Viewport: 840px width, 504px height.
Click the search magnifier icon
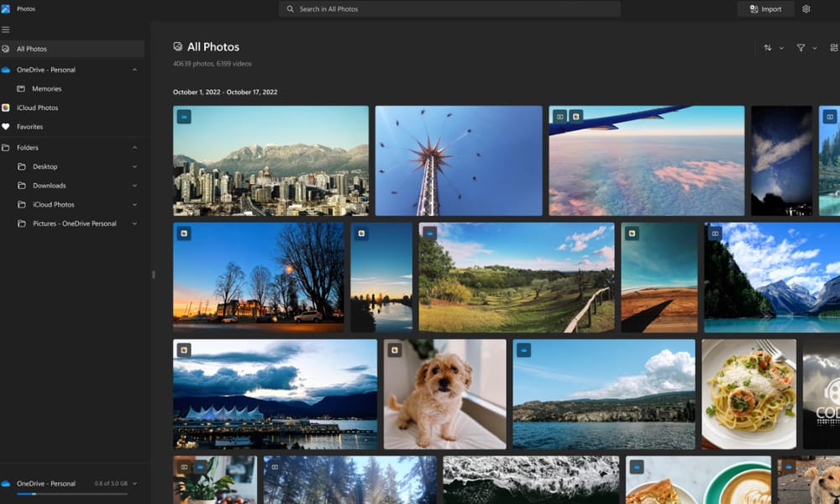[290, 9]
